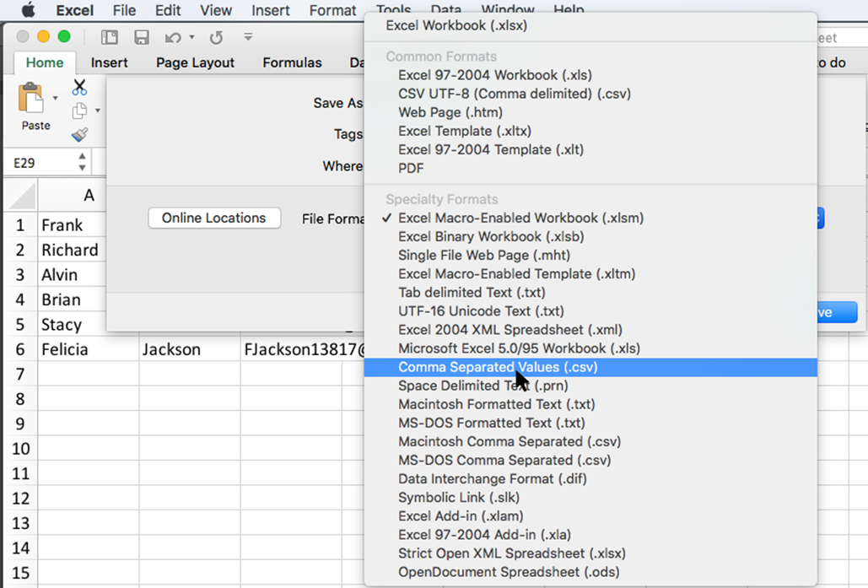Open the File menu
This screenshot has width=868, height=588.
[x=125, y=10]
